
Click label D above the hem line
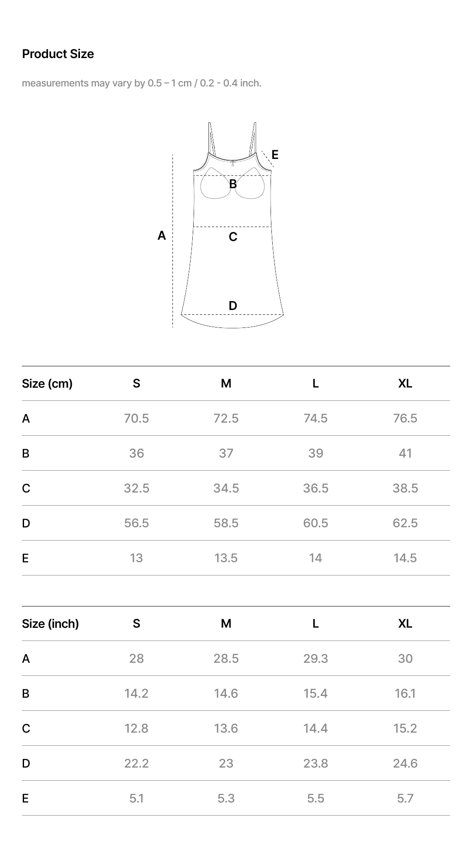click(233, 306)
